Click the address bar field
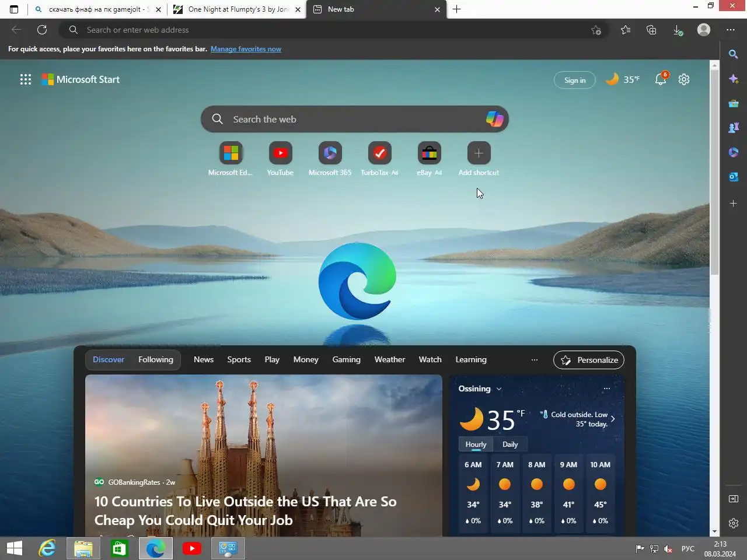747x560 pixels. 333,30
